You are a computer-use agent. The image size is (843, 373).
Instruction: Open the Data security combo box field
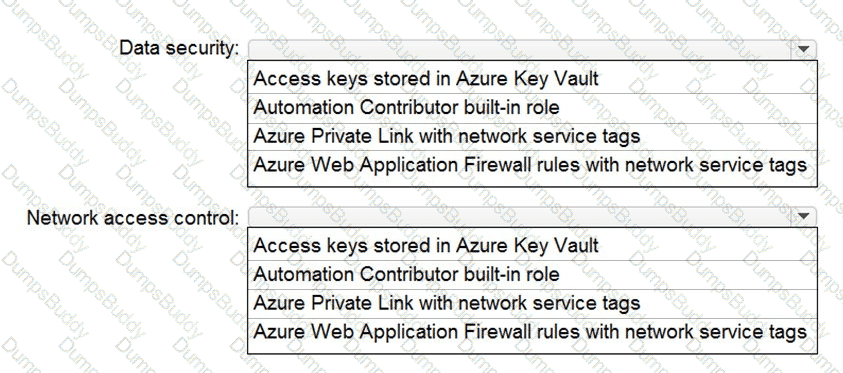pyautogui.click(x=532, y=49)
